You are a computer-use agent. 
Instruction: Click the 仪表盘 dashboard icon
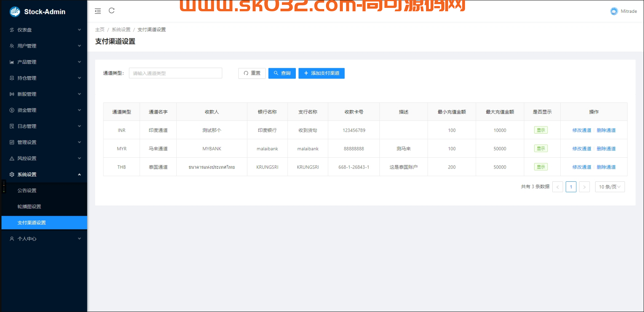12,30
